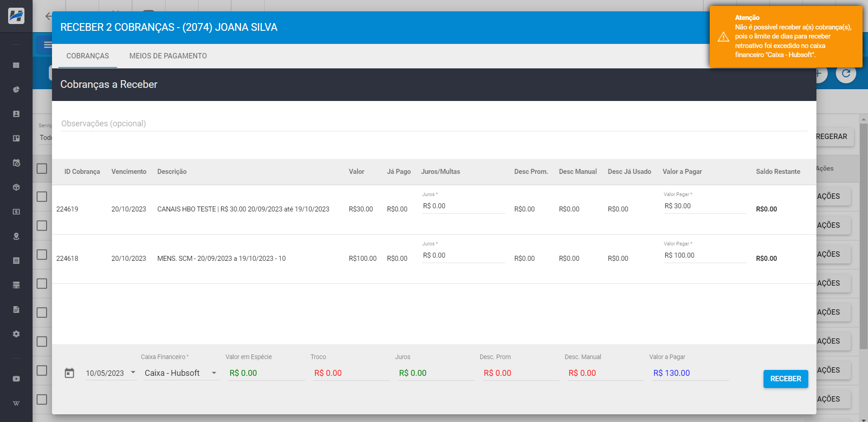Open the date dropdown showing 10/05/2023

coord(111,373)
